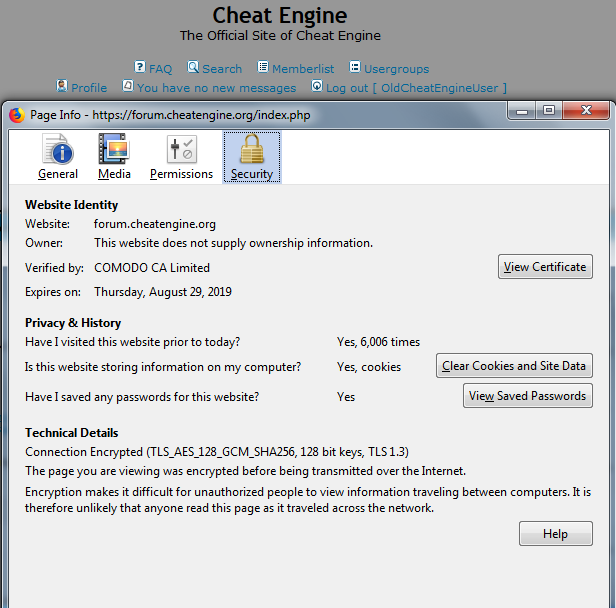
Task: Click 'This website does not supply ownership information.'
Action: (x=233, y=243)
